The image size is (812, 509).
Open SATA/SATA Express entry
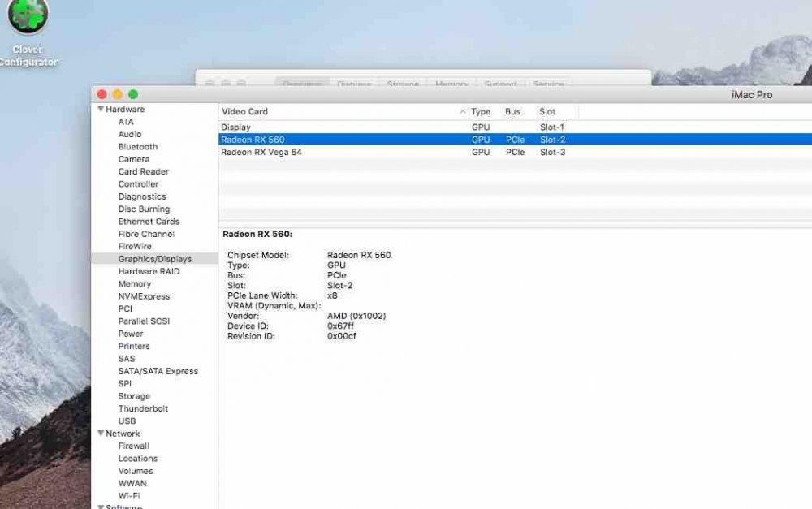158,371
